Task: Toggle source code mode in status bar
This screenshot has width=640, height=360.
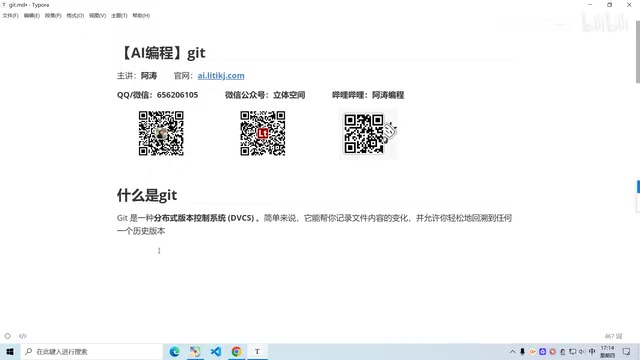Action: (22, 336)
